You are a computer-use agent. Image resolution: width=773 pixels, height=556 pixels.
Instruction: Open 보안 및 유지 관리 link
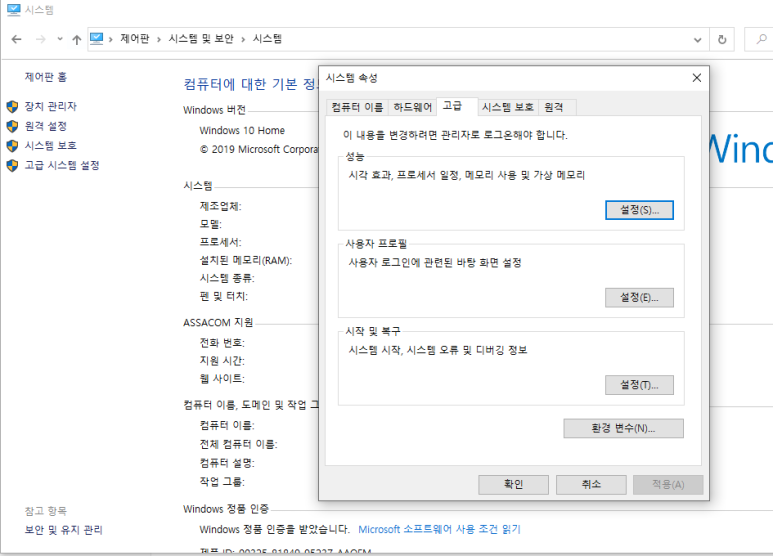coord(64,530)
